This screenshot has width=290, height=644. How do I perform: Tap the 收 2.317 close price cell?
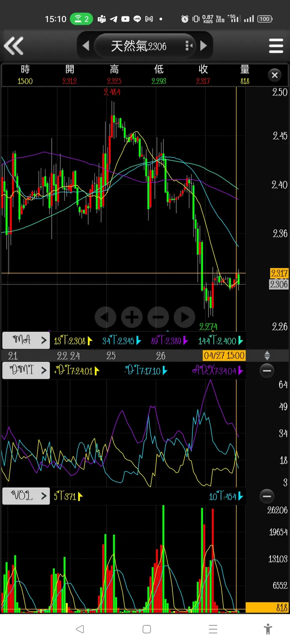click(x=203, y=75)
